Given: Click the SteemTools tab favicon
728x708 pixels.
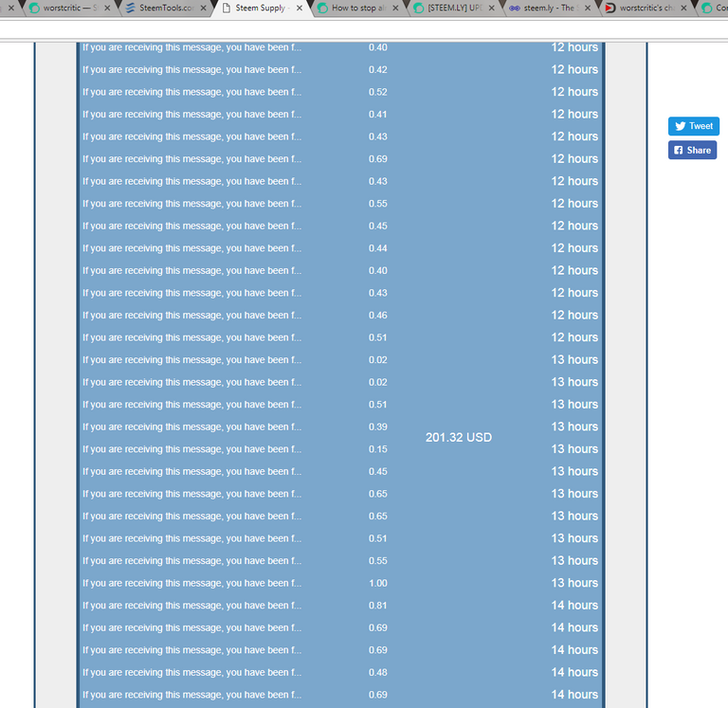Looking at the screenshot, I should click(131, 8).
